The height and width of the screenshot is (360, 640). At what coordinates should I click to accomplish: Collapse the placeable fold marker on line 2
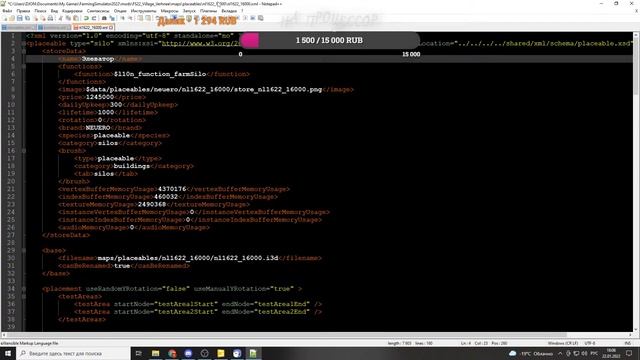(x=24, y=44)
